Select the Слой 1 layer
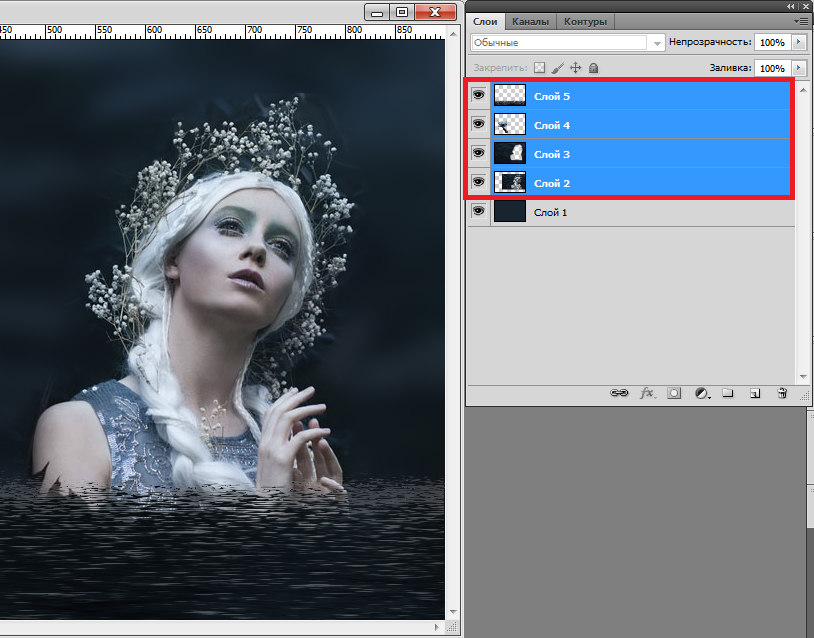814x638 pixels. click(x=600, y=212)
